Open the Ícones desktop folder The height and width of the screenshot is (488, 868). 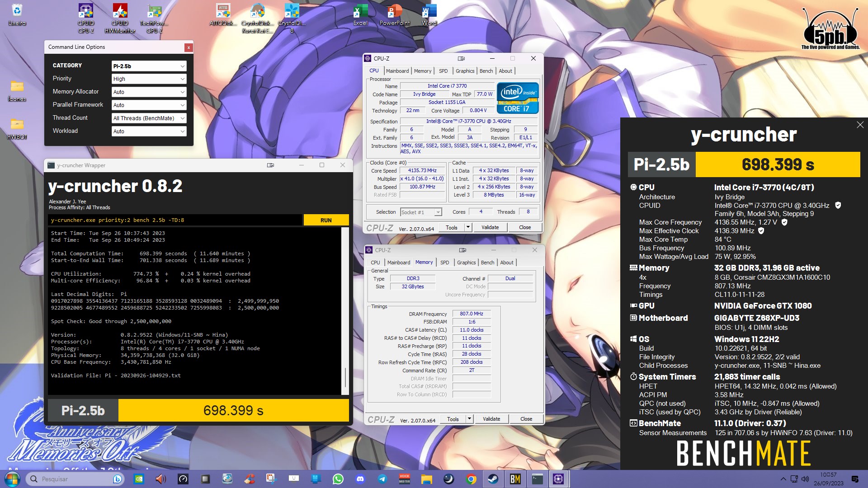pos(17,90)
